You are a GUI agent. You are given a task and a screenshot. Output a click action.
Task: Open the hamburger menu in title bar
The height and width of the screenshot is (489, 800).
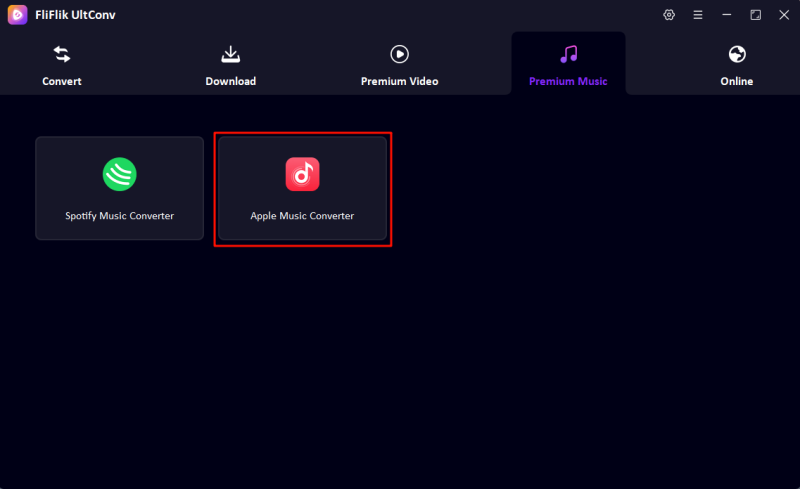point(698,15)
